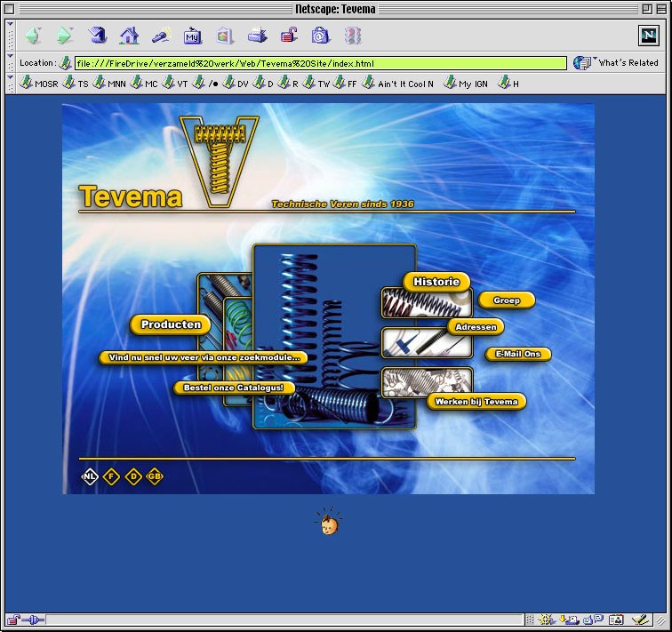Print the page with the printer icon
The height and width of the screenshot is (632, 672).
[257, 36]
